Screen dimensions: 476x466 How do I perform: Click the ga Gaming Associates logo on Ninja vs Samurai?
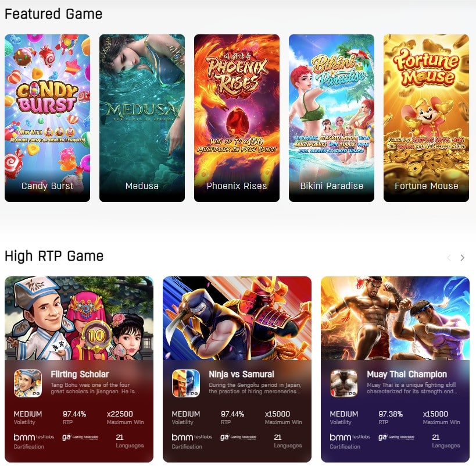[238, 437]
